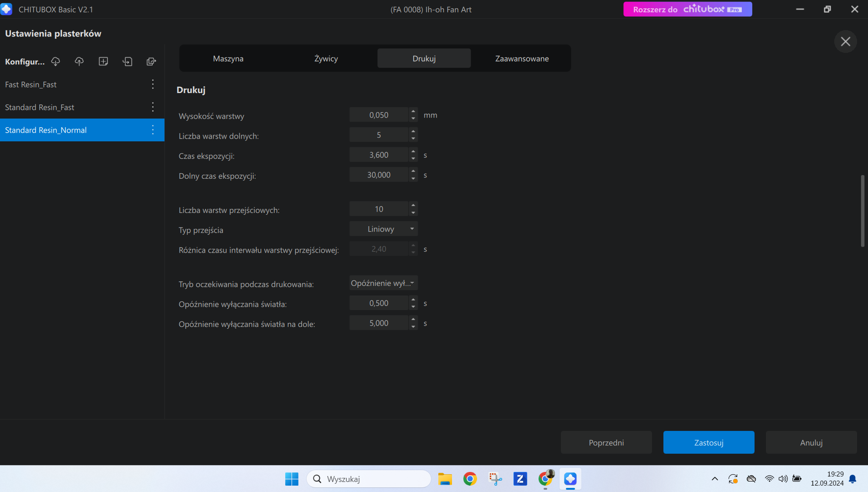Image resolution: width=868 pixels, height=492 pixels.
Task: Increase Wysokość warstwy with up arrow
Action: (x=413, y=111)
